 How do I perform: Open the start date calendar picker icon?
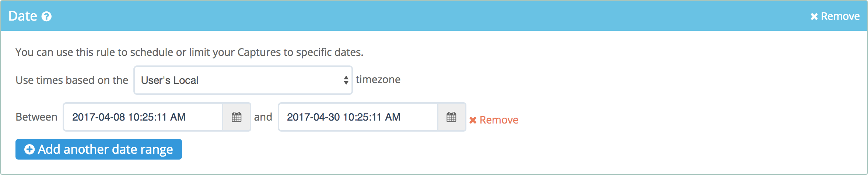(237, 117)
